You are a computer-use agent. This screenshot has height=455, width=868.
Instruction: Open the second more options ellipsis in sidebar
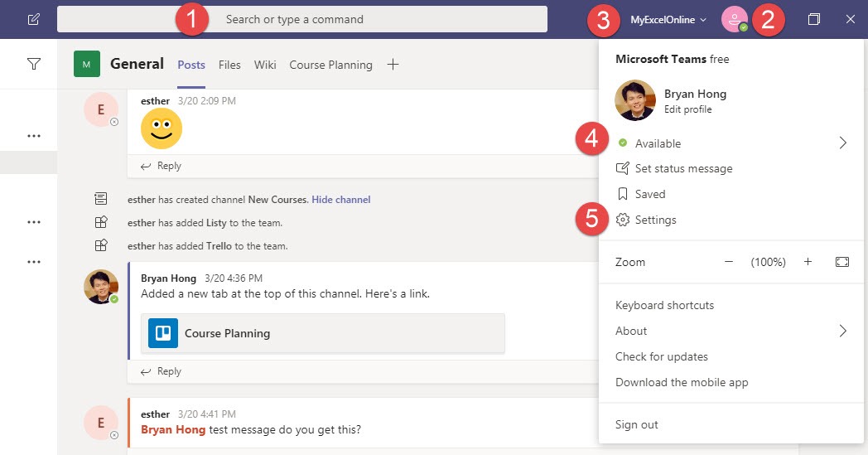[34, 222]
